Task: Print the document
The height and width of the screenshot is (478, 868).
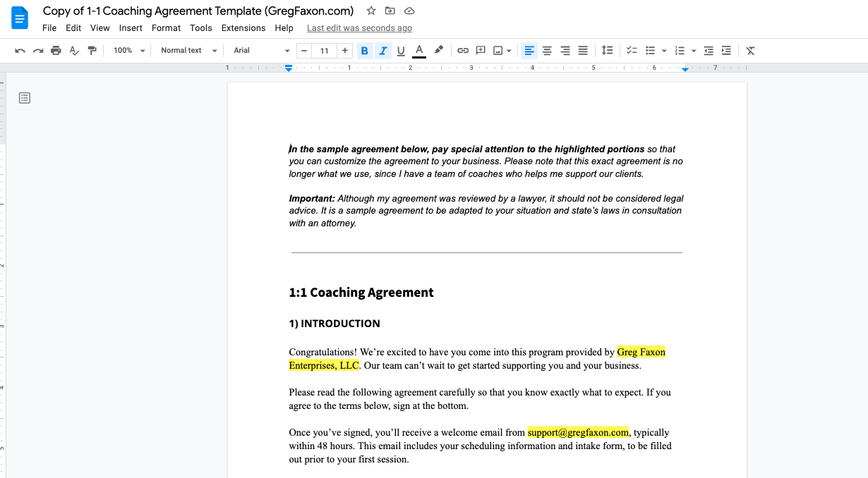Action: 56,50
